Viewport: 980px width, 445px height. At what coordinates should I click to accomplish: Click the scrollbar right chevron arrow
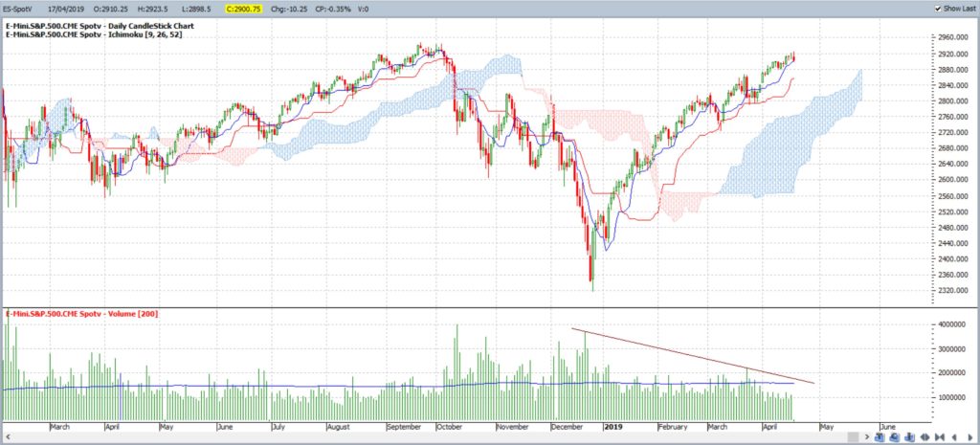tap(867, 437)
